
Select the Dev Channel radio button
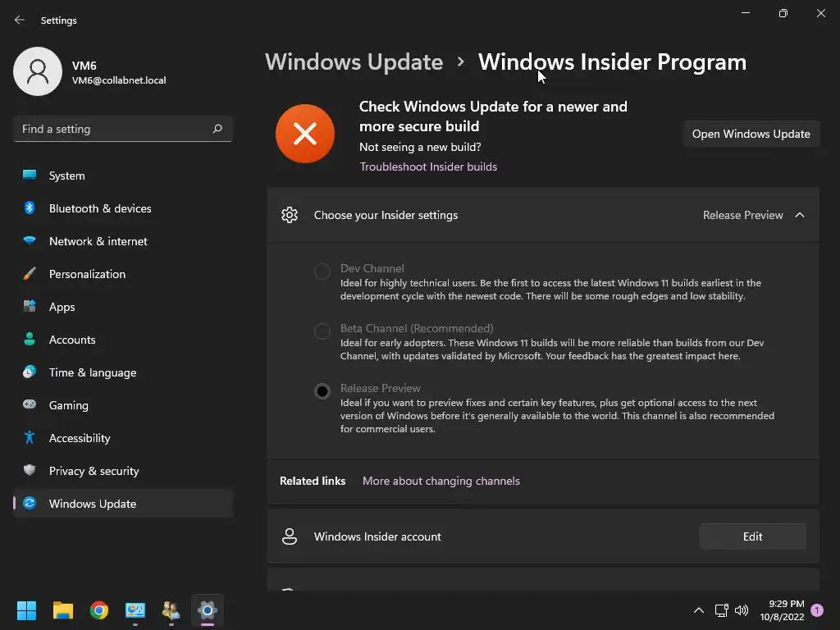pyautogui.click(x=322, y=271)
